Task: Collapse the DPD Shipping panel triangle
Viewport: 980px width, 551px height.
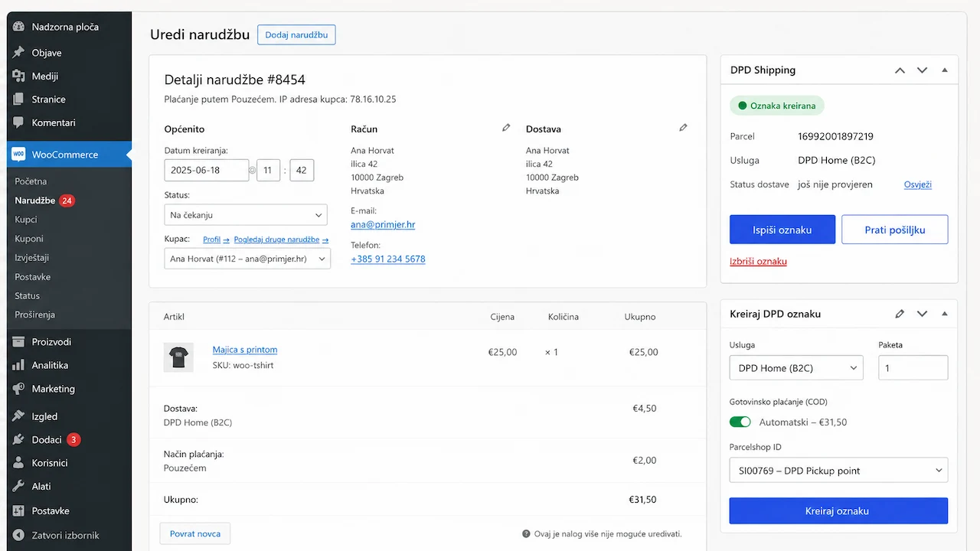Action: click(x=945, y=70)
